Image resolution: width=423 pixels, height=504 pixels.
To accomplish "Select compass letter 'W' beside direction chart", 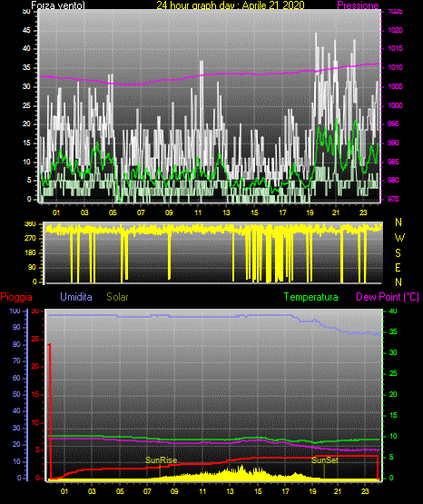I will pyautogui.click(x=399, y=238).
